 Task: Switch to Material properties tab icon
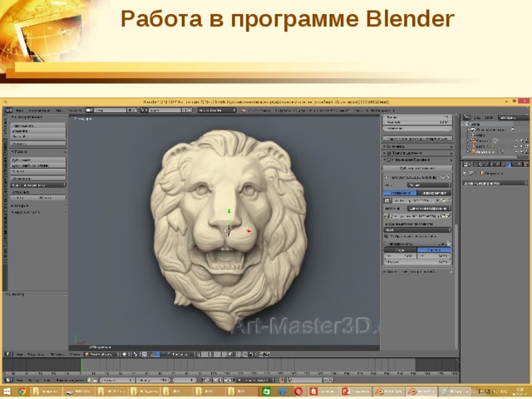coord(520,165)
